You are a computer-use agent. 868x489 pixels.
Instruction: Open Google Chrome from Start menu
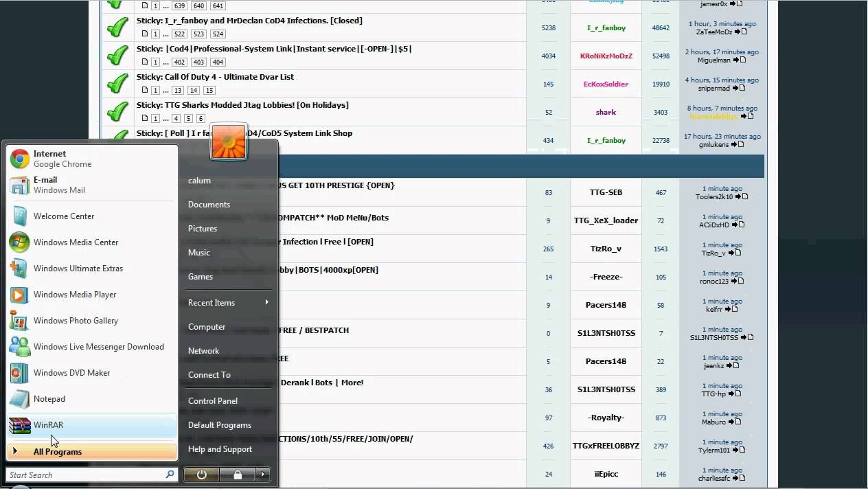click(92, 159)
